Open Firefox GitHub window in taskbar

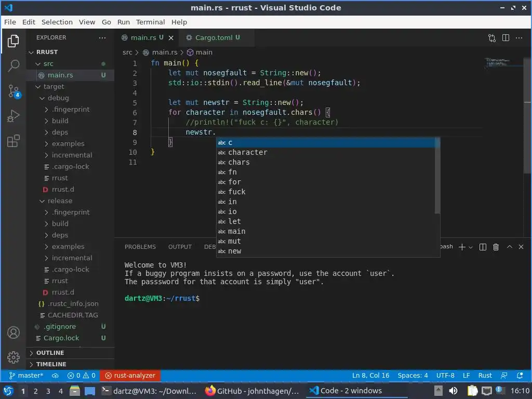tap(252, 391)
